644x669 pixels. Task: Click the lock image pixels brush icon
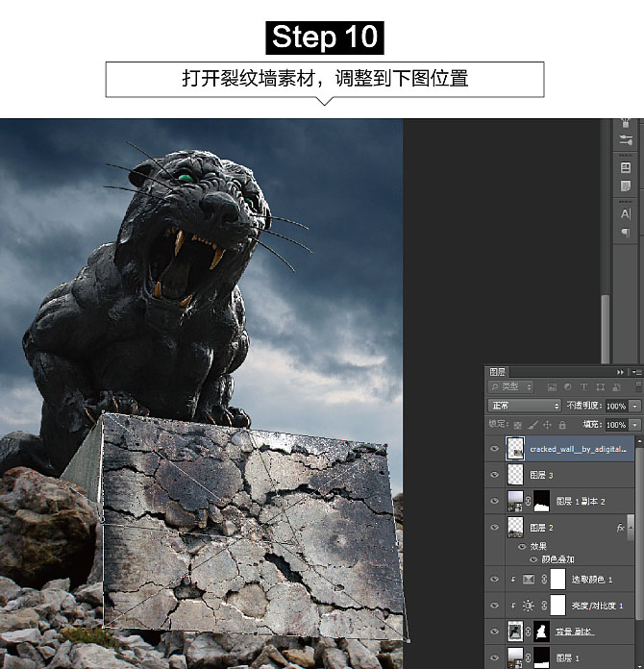click(x=533, y=424)
